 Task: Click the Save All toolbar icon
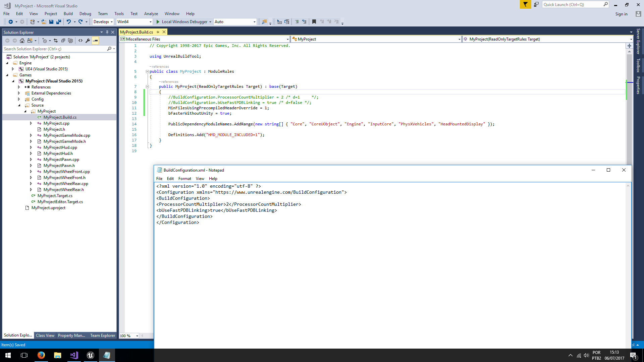pos(59,22)
